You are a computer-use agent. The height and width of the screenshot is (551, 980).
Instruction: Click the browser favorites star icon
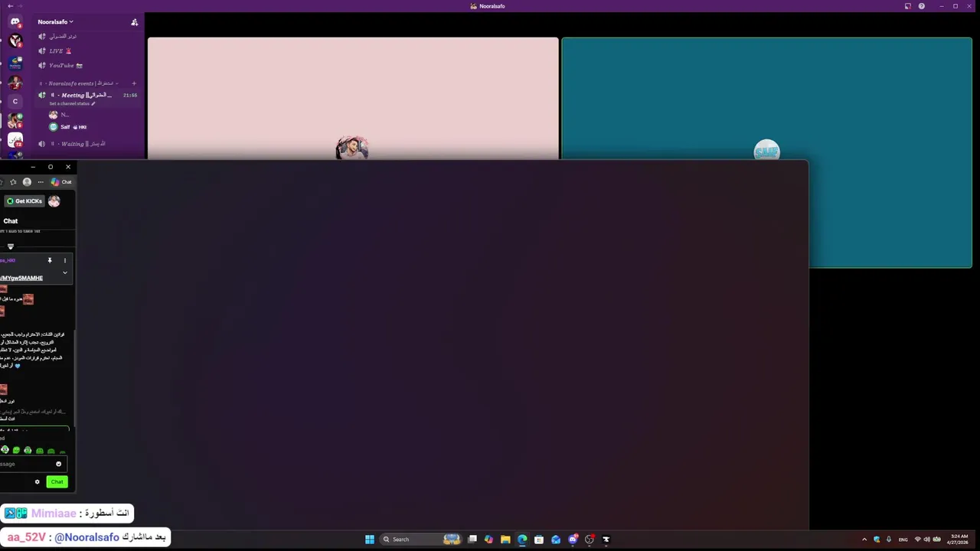pyautogui.click(x=13, y=182)
